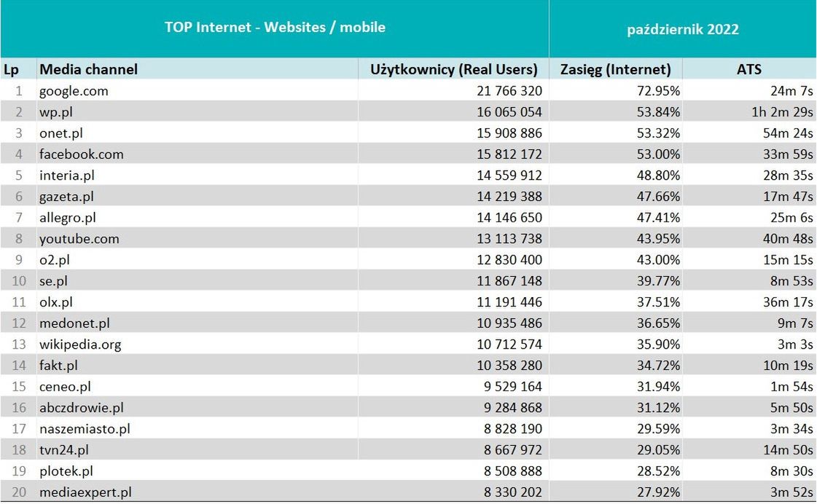Select the facebook.com cell
The height and width of the screenshot is (504, 817).
(82, 154)
